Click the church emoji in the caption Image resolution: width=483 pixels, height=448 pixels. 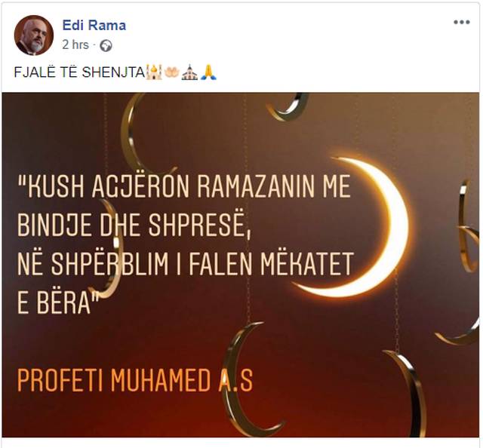[x=189, y=72]
